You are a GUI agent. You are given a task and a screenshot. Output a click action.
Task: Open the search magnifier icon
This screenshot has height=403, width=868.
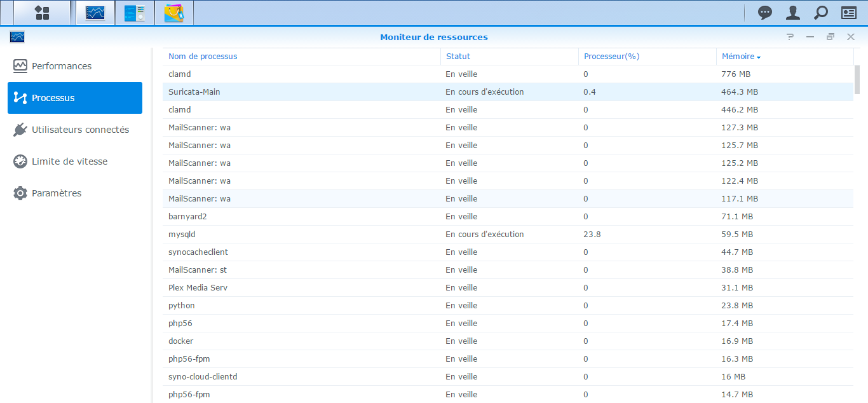coord(821,13)
